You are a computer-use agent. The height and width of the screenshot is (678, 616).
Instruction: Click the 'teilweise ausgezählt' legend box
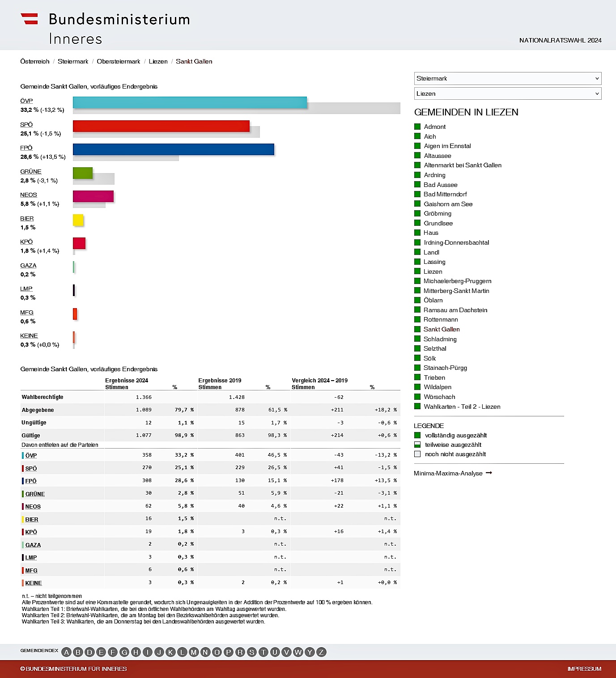pos(417,445)
